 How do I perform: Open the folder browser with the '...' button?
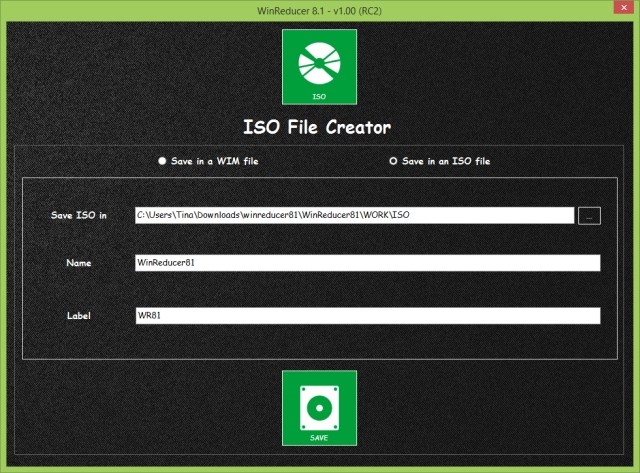click(x=589, y=215)
